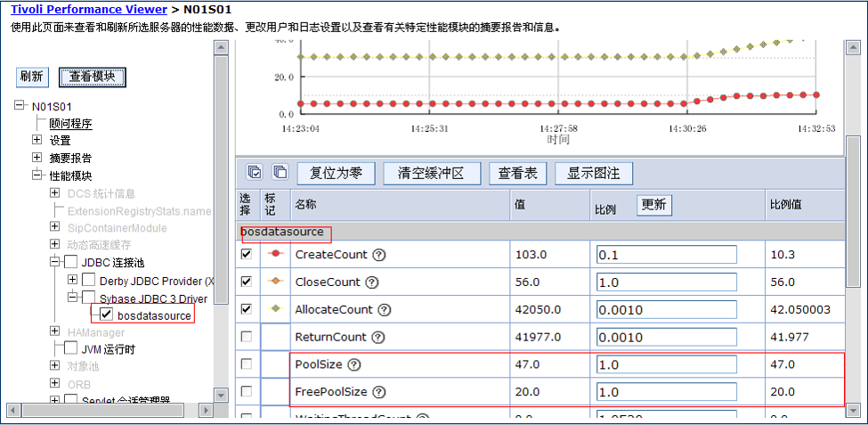Viewport: 868px width, 425px height.
Task: Click the tree panel scroll down arrow
Action: tap(221, 395)
